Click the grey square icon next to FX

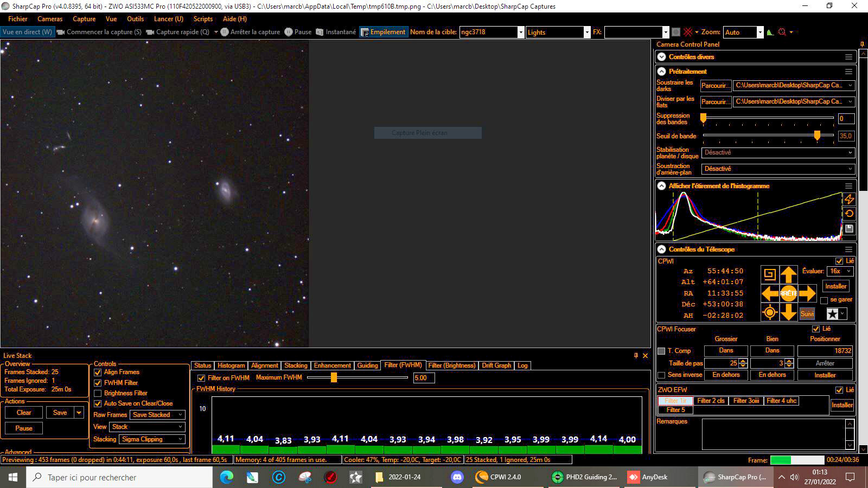point(675,32)
